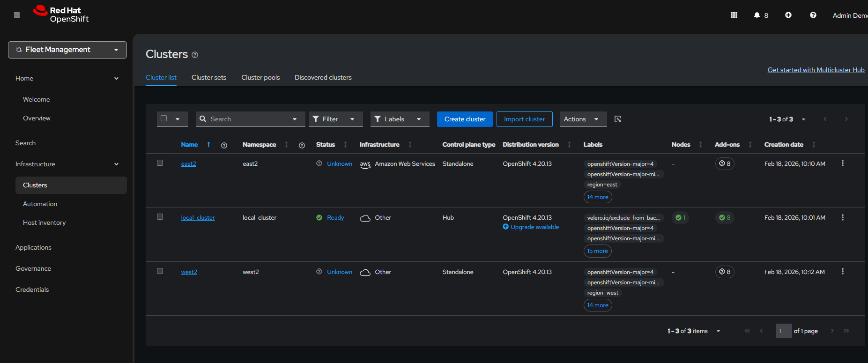Click the column management icon beside Actions

[x=617, y=119]
